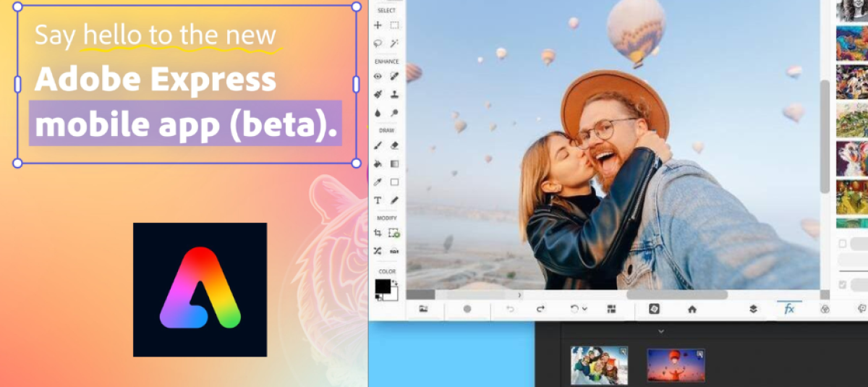Open the Layers panel icon
Viewport: 868px width, 387px height.
(753, 309)
